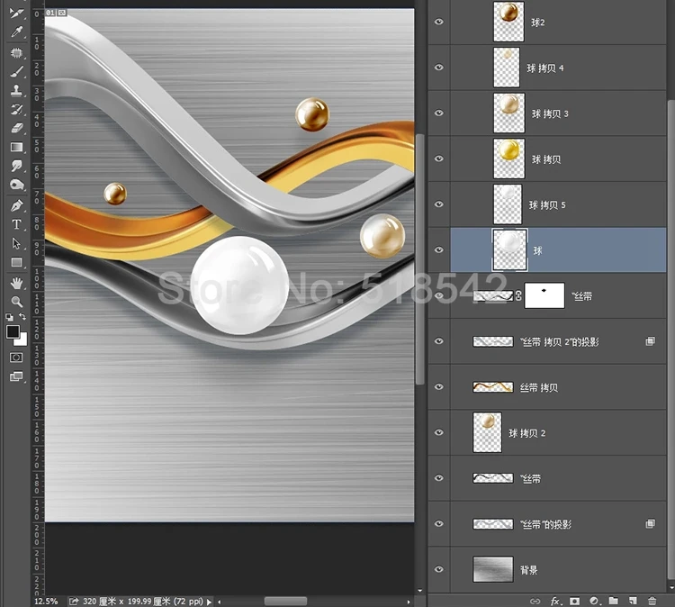Image resolution: width=675 pixels, height=616 pixels.
Task: Toggle visibility of the selected 球 layer
Action: click(438, 249)
